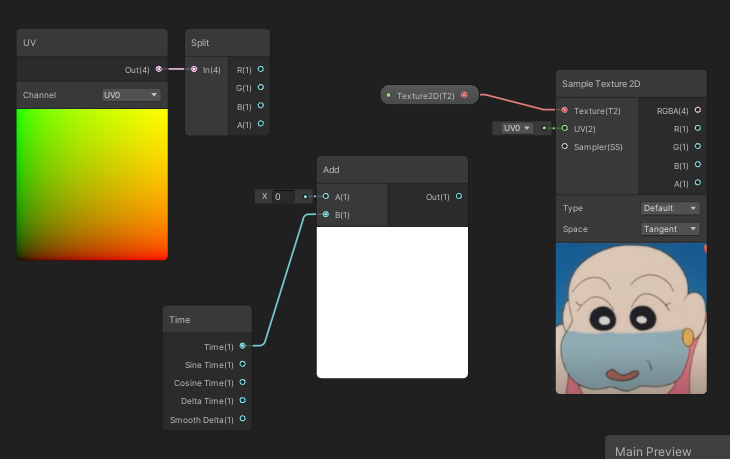Viewport: 730px width, 459px height.
Task: Click the UV node Out(4) output port
Action: click(x=159, y=69)
